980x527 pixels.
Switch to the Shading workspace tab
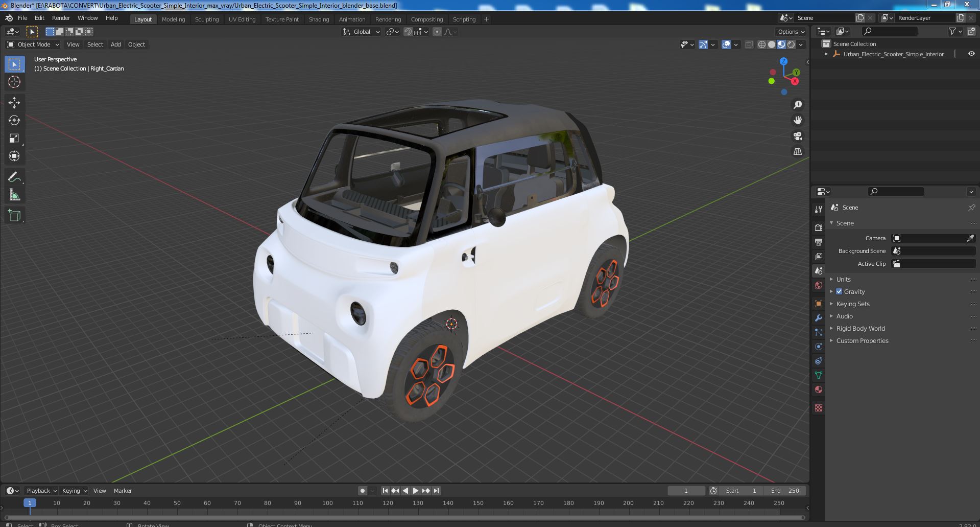(319, 19)
